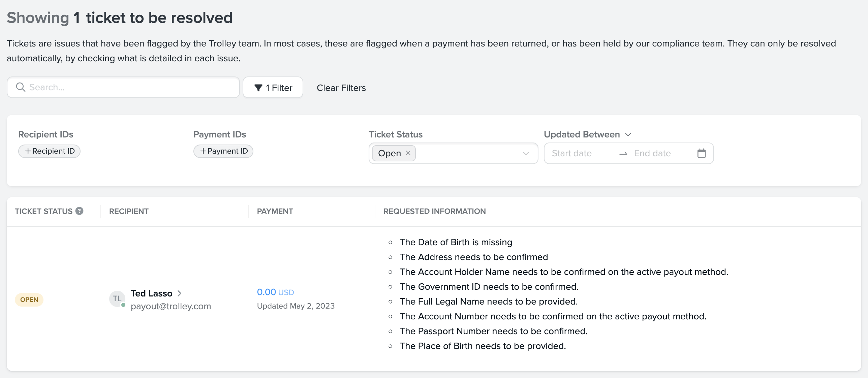The image size is (868, 378).
Task: Open the 0.00 USD payment
Action: pos(275,292)
